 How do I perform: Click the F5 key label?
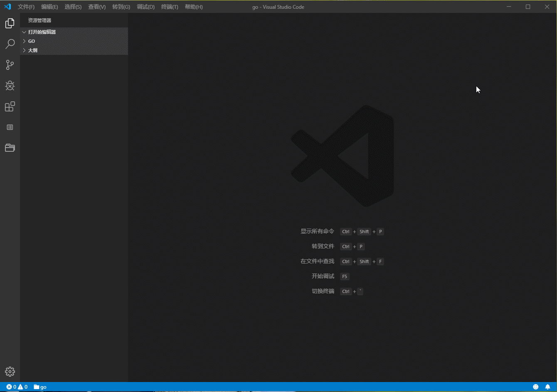[345, 276]
